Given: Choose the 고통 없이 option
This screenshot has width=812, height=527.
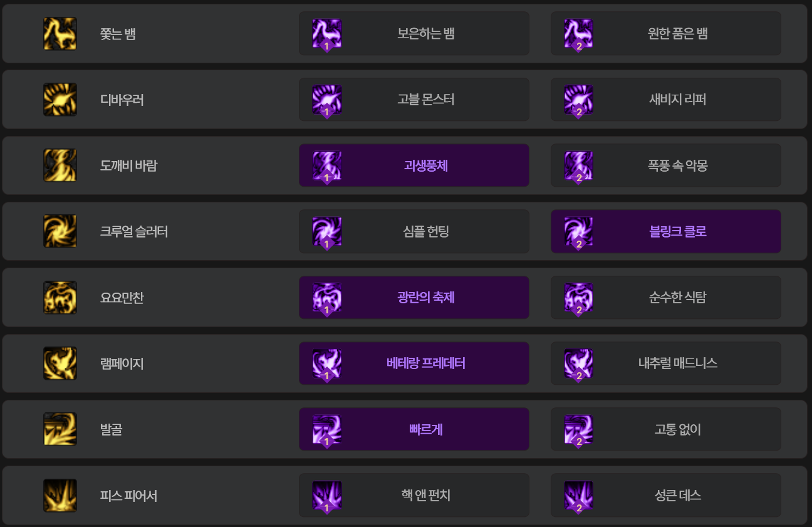Looking at the screenshot, I should click(666, 429).
